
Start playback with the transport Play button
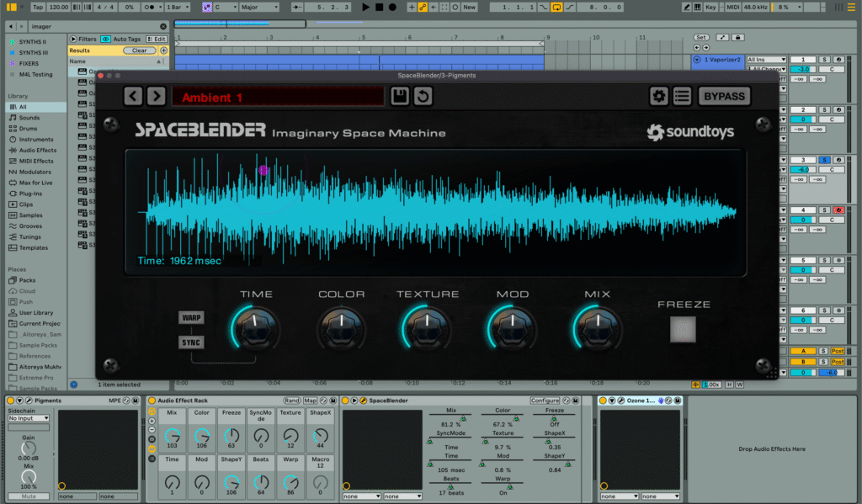click(x=365, y=7)
